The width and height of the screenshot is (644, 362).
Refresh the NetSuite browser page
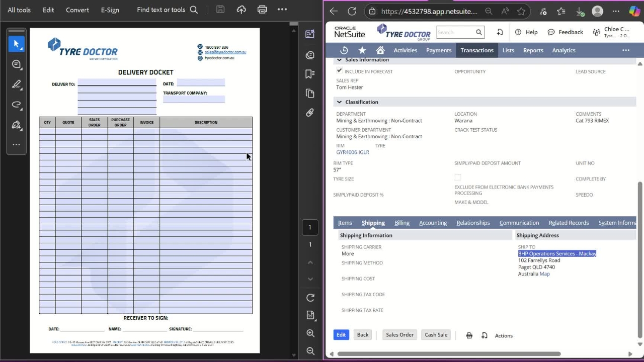pyautogui.click(x=352, y=11)
